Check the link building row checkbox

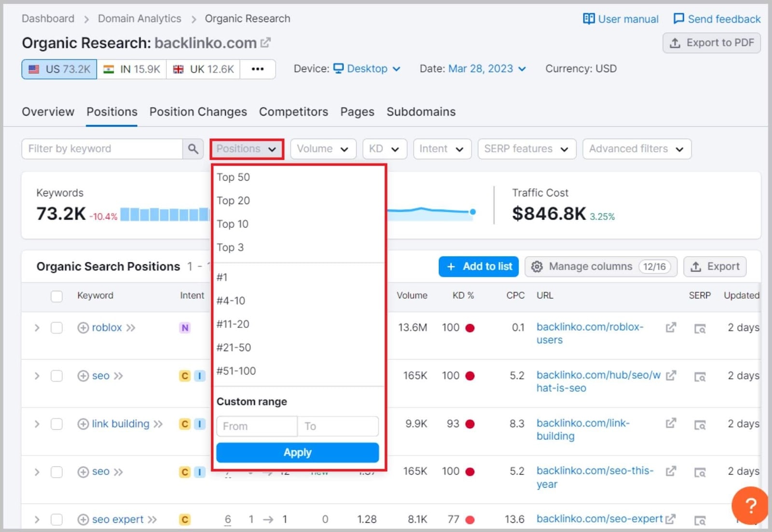point(56,424)
